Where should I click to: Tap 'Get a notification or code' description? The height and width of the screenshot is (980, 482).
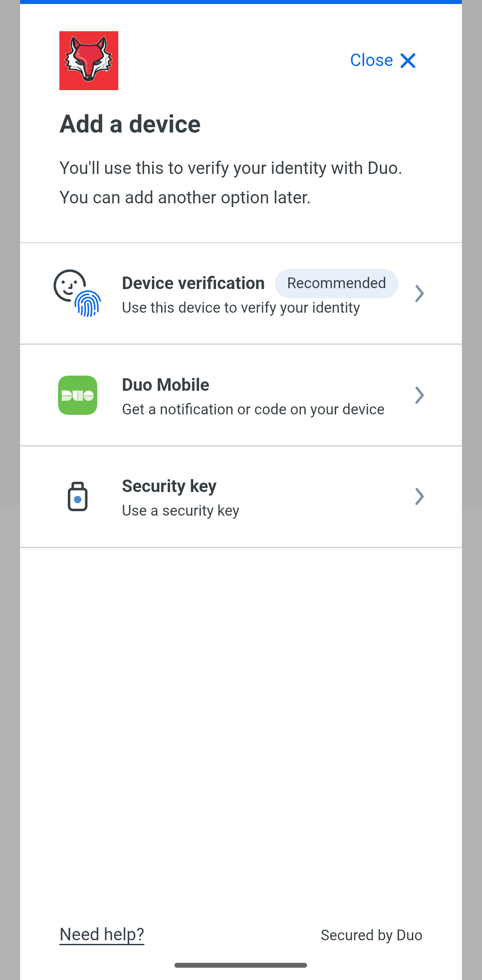pos(253,409)
